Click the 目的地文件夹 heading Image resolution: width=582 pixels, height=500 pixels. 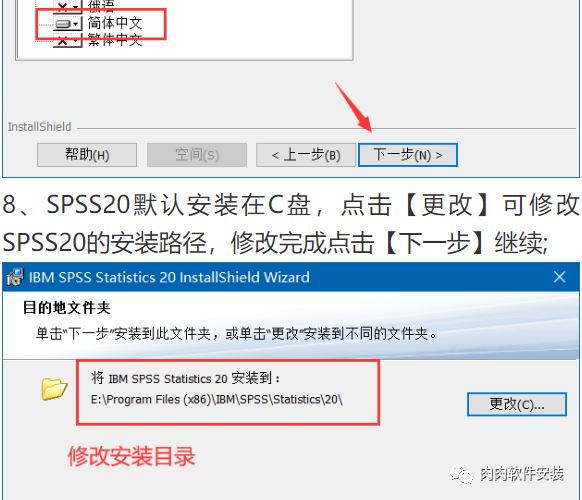67,308
